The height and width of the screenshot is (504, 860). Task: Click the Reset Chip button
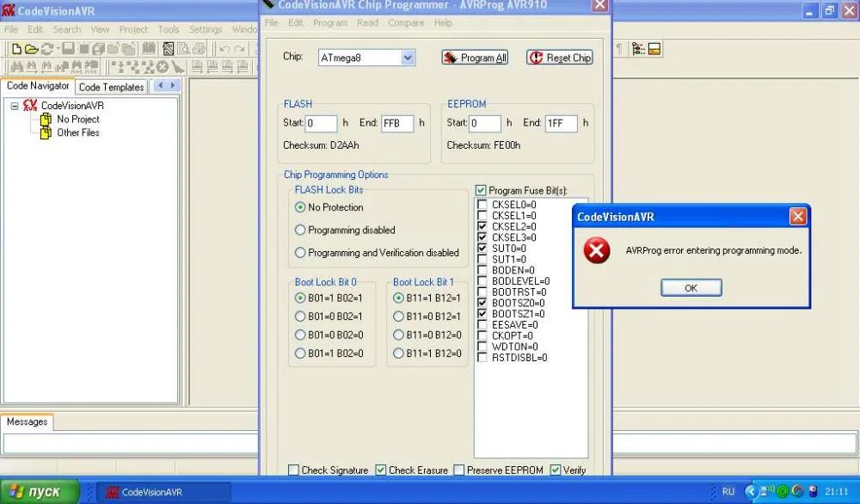[560, 58]
